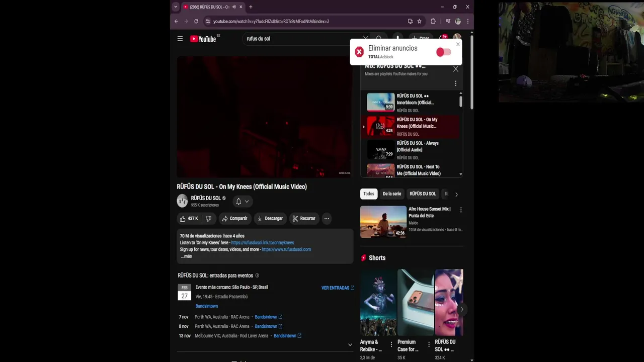644x362 pixels.
Task: Expand the description with ...más
Action: point(186,256)
